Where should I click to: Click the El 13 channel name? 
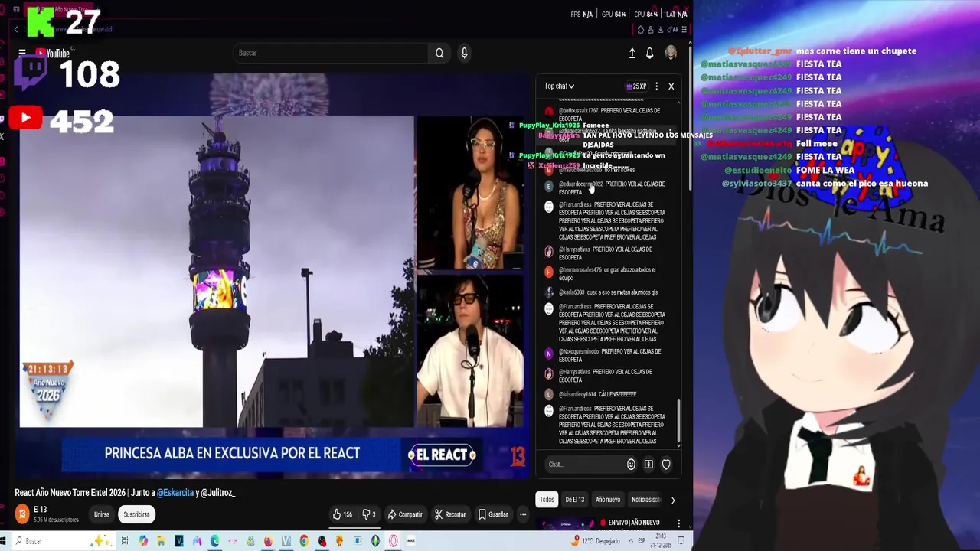[41, 510]
